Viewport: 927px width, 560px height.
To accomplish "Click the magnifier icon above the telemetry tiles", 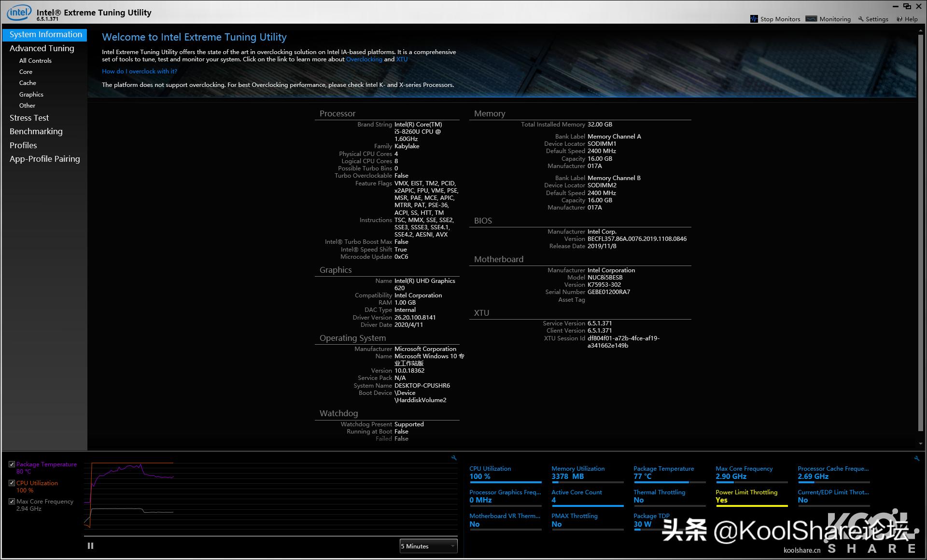I will [916, 458].
